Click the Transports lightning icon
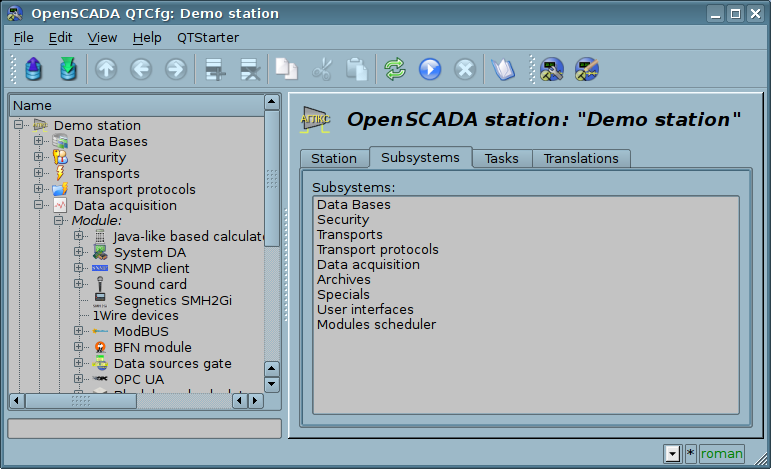This screenshot has height=469, width=771. [60, 174]
